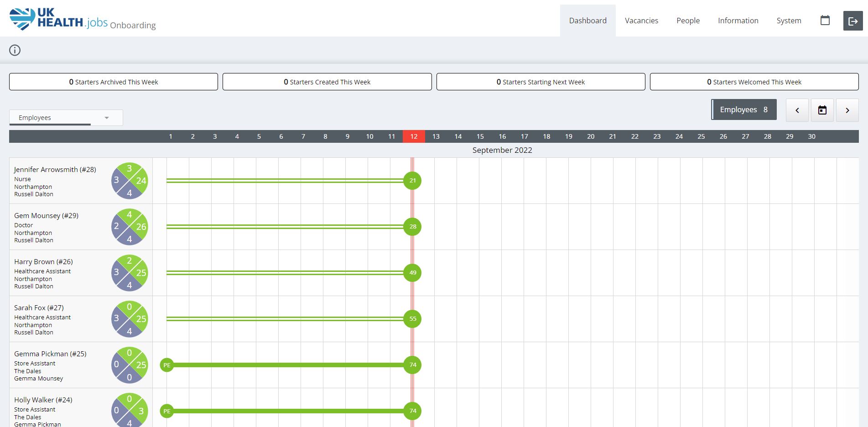Switch to the Vacancies tab
The height and width of the screenshot is (427, 868).
641,21
